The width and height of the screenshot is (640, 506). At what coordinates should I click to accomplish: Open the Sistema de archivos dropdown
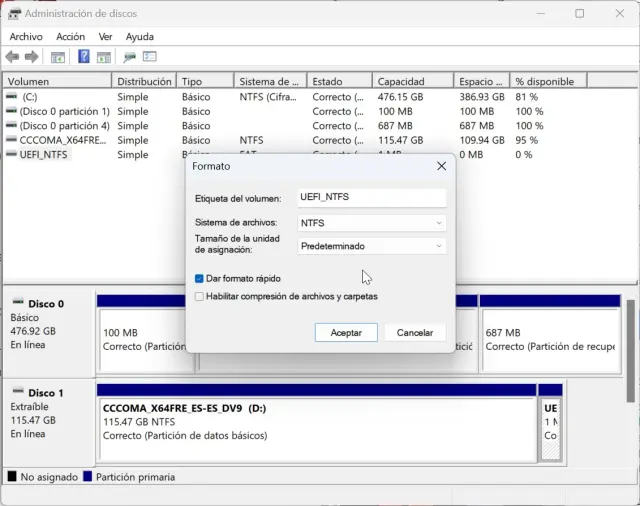[x=372, y=224]
